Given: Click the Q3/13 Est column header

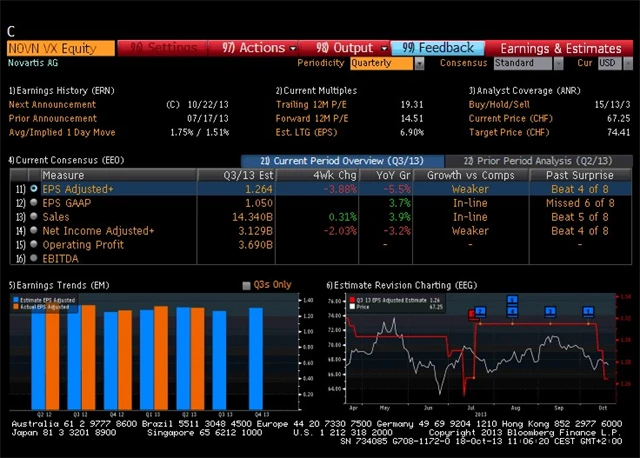Looking at the screenshot, I should click(236, 175).
